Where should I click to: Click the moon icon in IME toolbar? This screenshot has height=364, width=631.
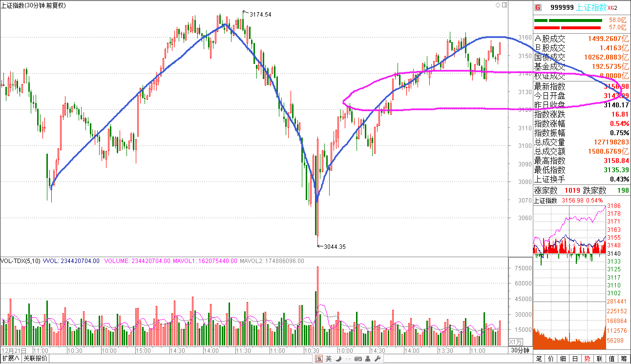(x=337, y=359)
